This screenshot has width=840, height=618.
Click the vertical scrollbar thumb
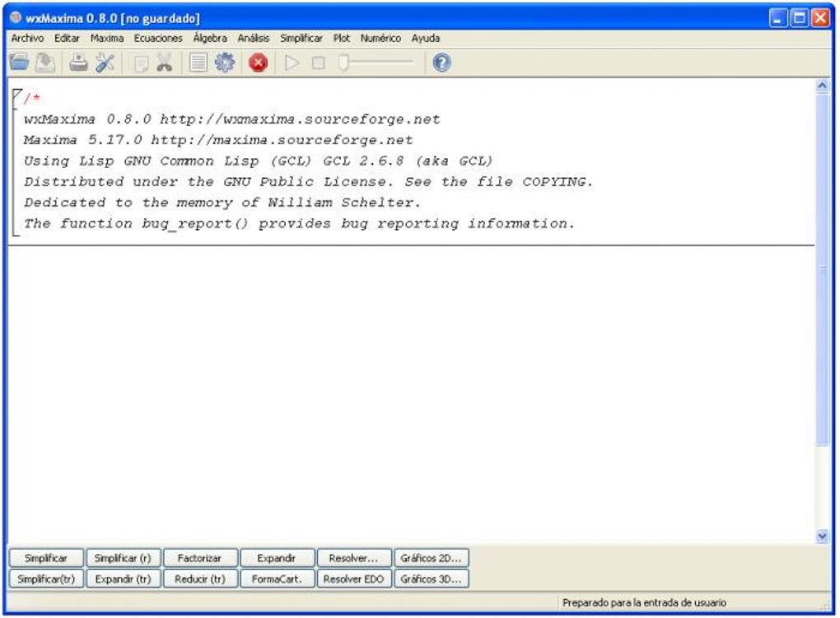click(823, 269)
